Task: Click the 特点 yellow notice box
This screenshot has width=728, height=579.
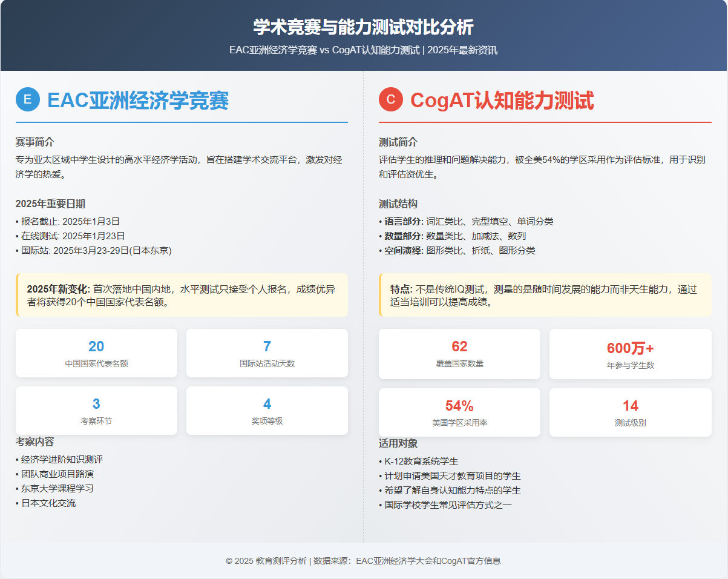Action: coord(545,295)
